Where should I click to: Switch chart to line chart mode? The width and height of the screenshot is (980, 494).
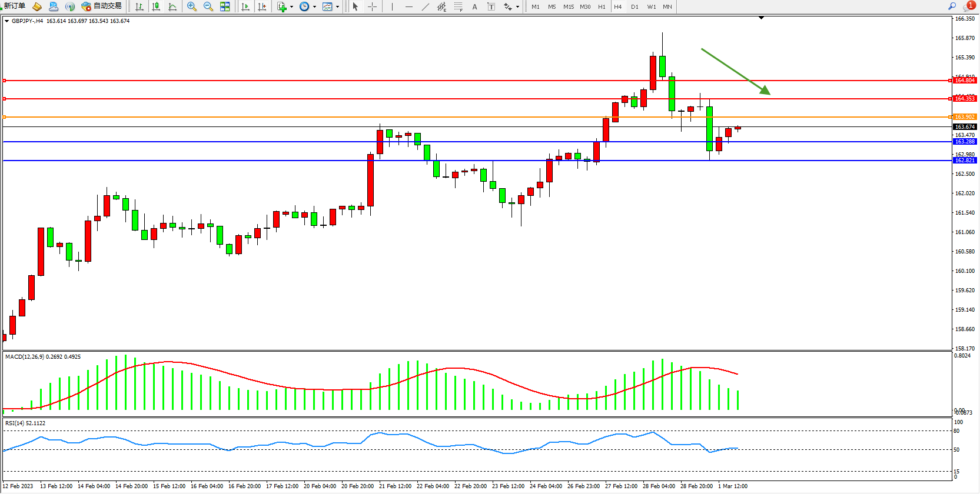tap(172, 6)
